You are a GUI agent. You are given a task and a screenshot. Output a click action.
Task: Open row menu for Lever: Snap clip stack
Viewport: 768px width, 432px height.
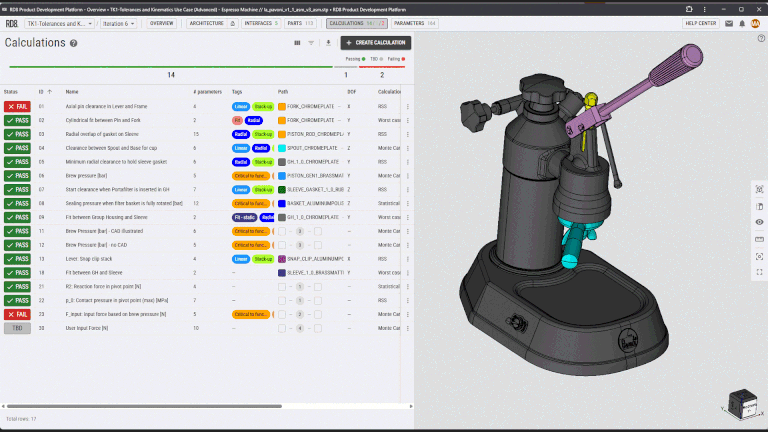point(408,259)
